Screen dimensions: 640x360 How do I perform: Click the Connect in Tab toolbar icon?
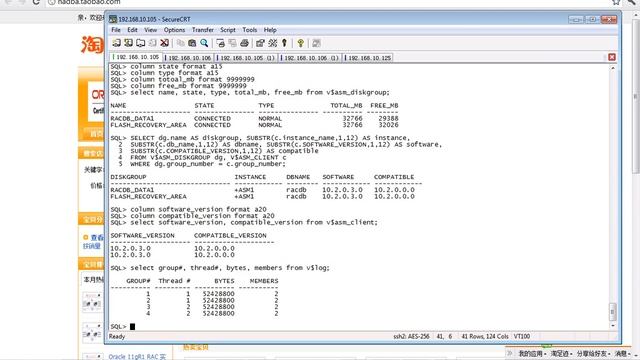(x=141, y=43)
